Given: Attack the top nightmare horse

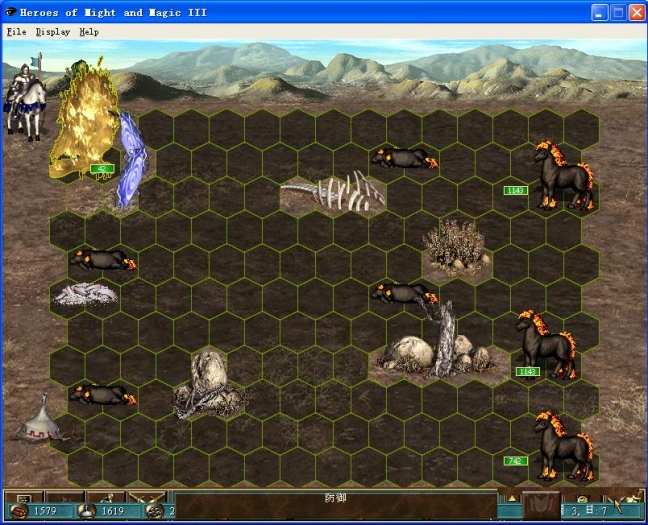Looking at the screenshot, I should (564, 175).
